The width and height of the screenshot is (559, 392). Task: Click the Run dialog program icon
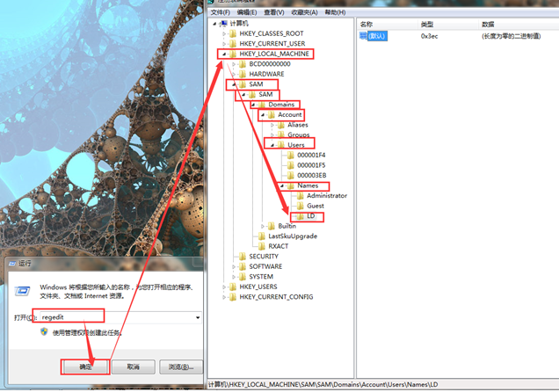click(x=22, y=291)
